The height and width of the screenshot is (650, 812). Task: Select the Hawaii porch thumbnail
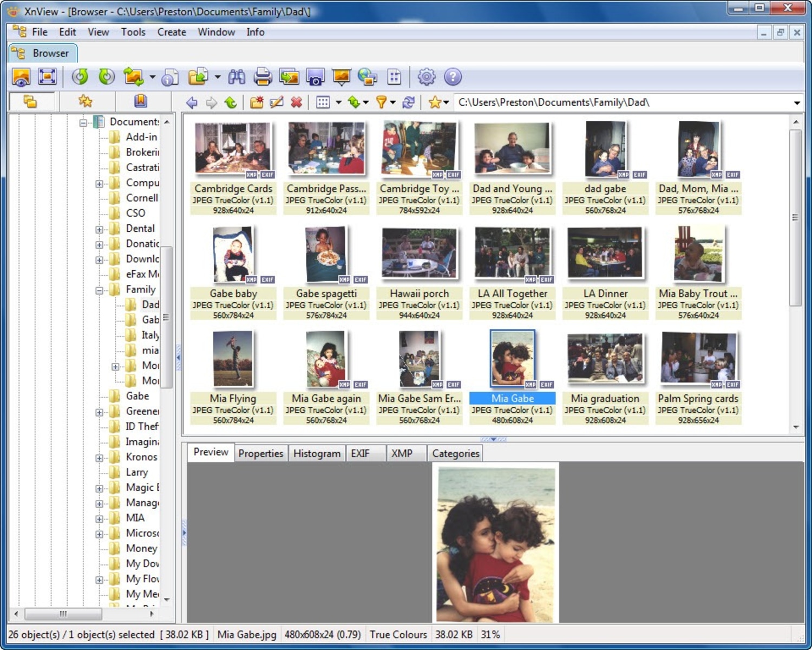tap(420, 252)
